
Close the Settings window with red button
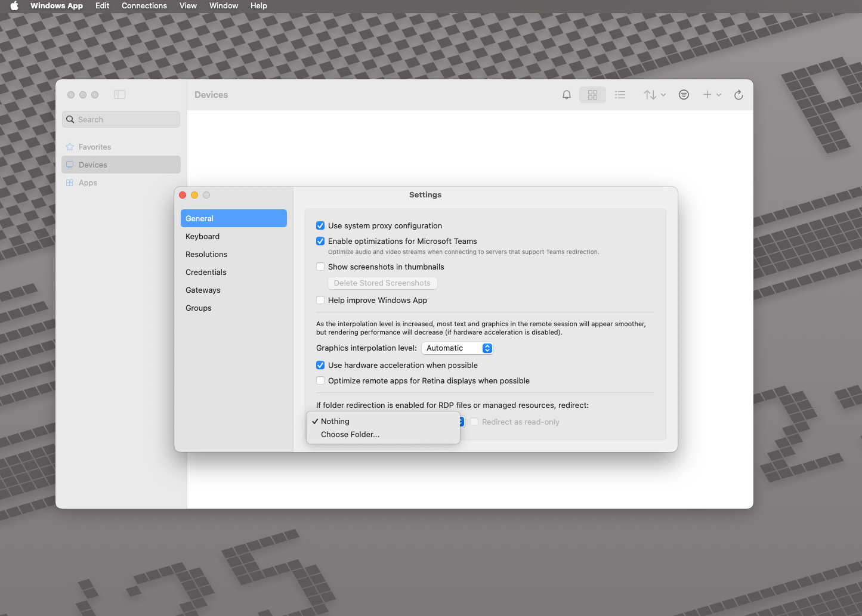coord(183,195)
